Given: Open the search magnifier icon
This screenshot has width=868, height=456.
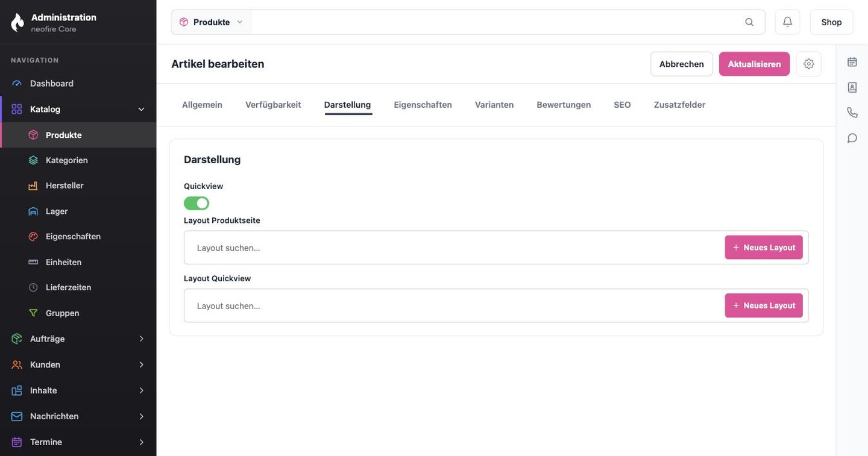Looking at the screenshot, I should click(x=749, y=22).
